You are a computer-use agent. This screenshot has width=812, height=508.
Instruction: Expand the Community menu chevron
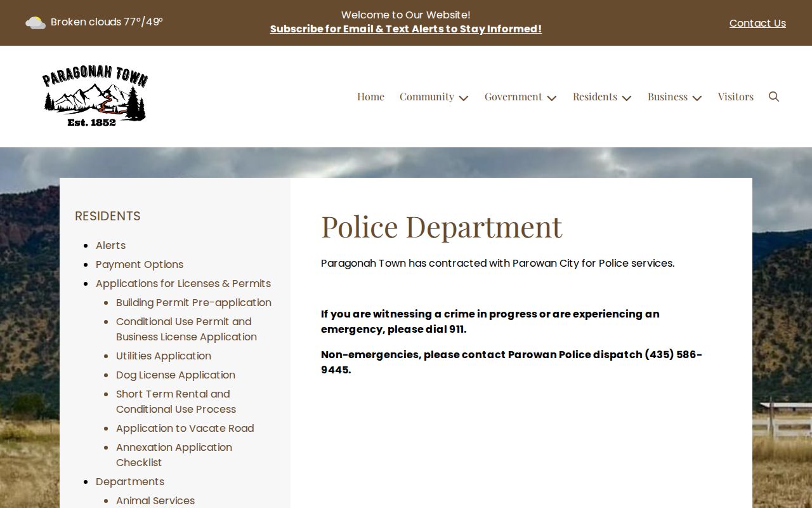tap(464, 98)
